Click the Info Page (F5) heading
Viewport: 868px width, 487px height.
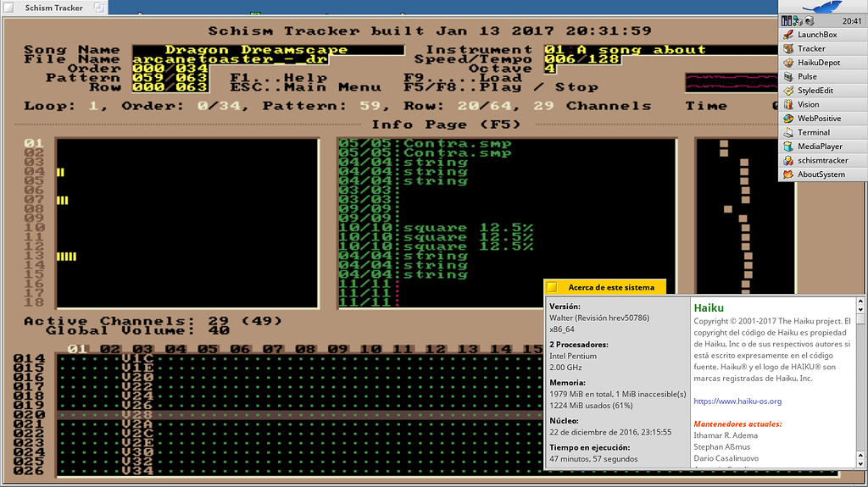point(446,125)
